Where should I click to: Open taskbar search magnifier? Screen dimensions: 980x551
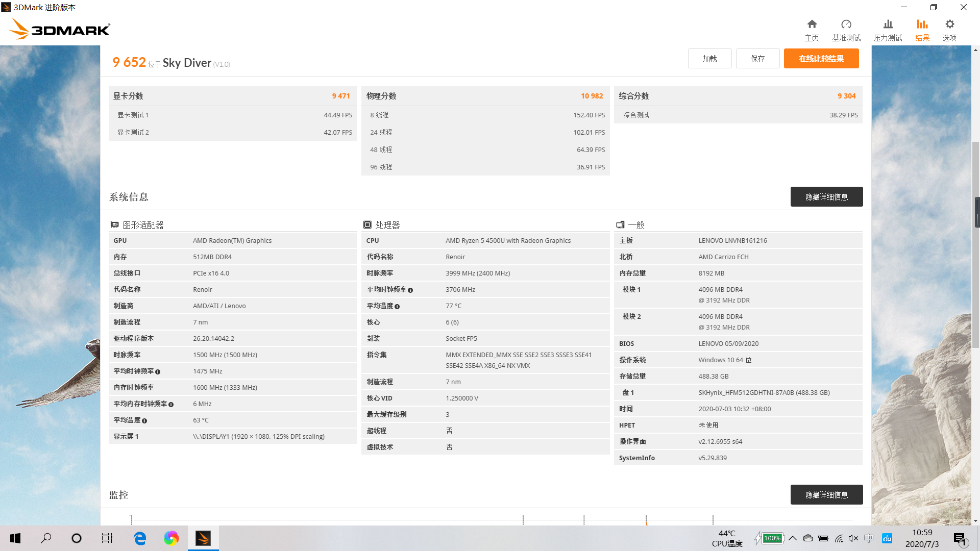[x=46, y=538]
